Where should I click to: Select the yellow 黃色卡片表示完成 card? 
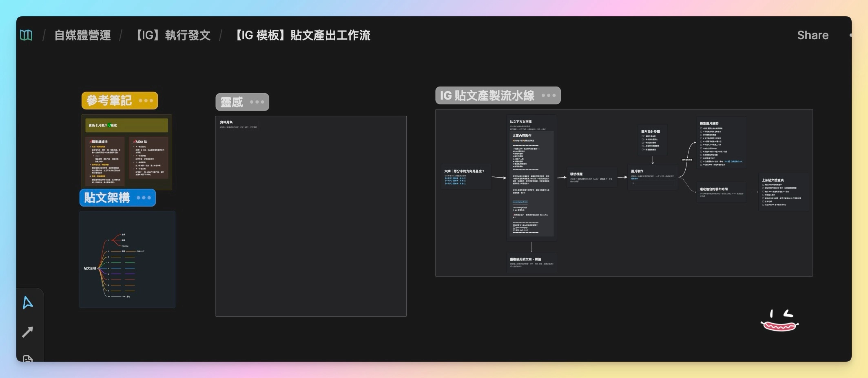(x=126, y=125)
